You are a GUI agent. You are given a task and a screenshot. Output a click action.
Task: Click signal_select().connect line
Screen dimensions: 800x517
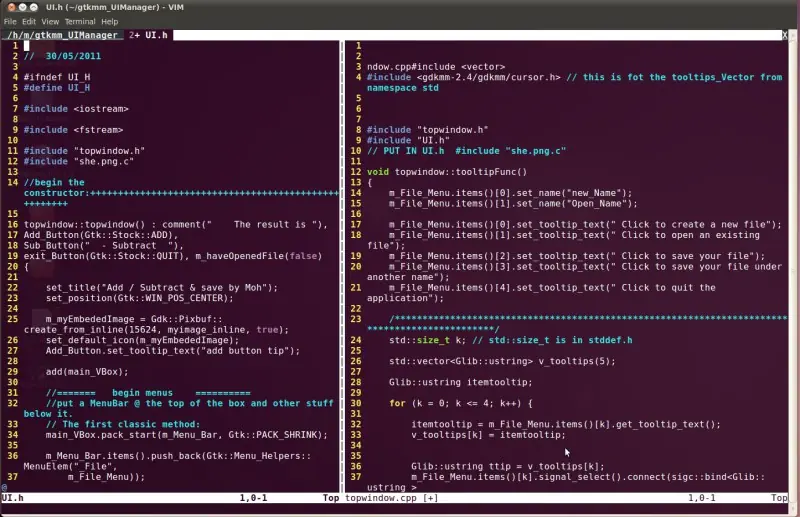click(588, 477)
